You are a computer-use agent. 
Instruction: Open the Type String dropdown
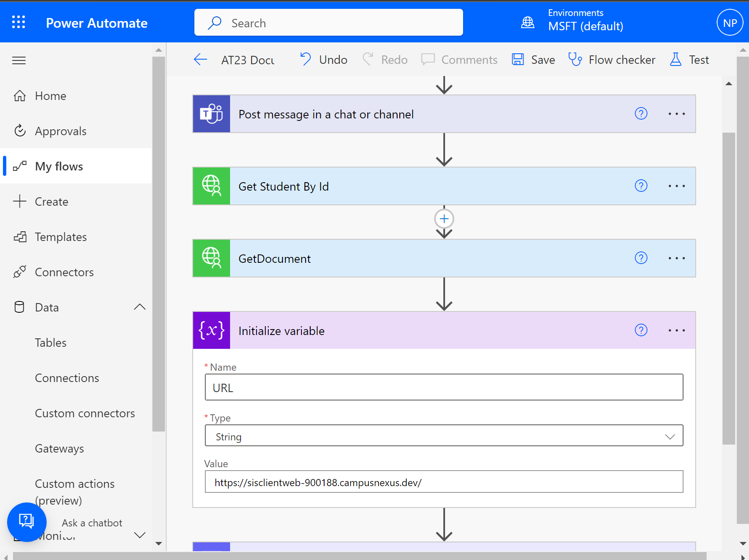point(444,435)
